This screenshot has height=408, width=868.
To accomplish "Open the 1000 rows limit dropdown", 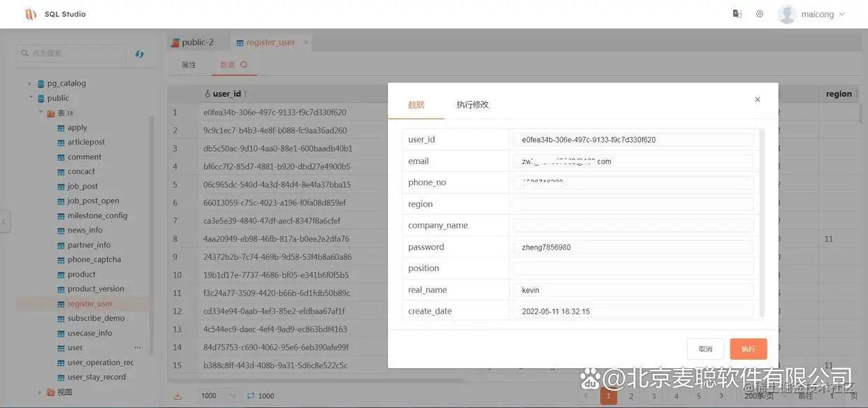I will (x=217, y=396).
